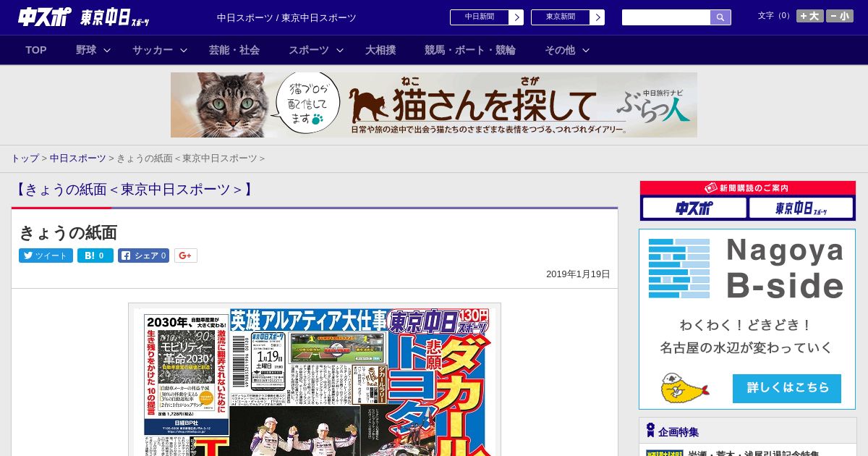
Task: Click the Hatena B! bookmark button
Action: coord(95,256)
